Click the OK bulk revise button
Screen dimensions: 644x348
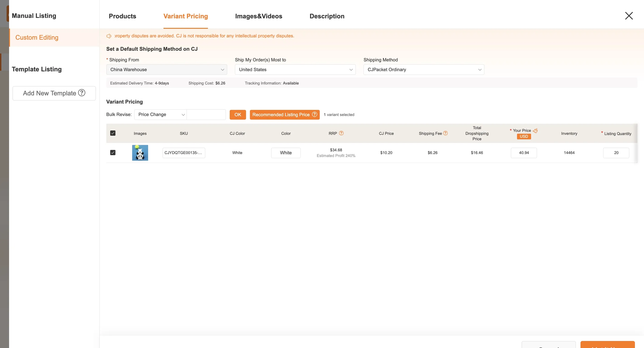pyautogui.click(x=238, y=114)
